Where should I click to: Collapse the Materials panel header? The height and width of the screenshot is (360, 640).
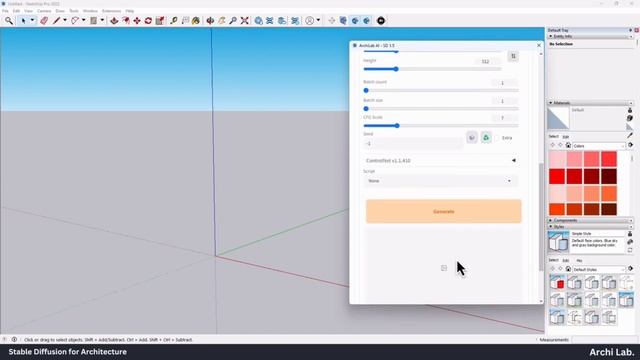pyautogui.click(x=590, y=103)
